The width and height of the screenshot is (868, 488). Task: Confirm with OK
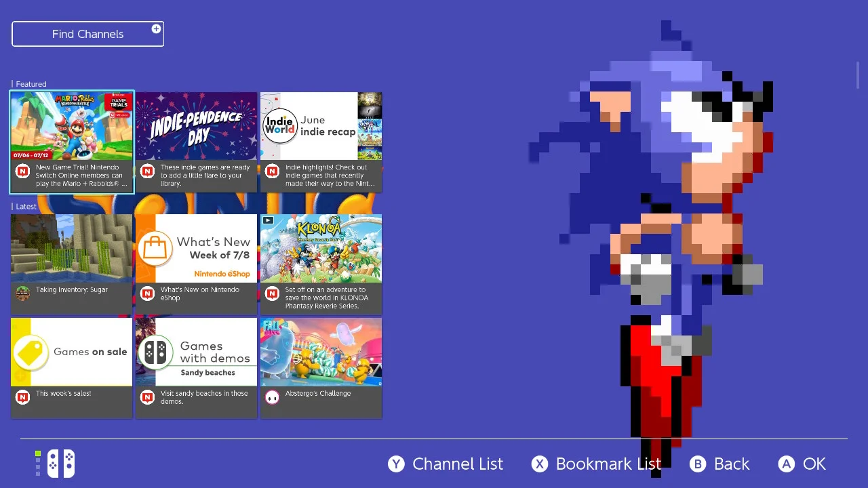[x=814, y=464]
